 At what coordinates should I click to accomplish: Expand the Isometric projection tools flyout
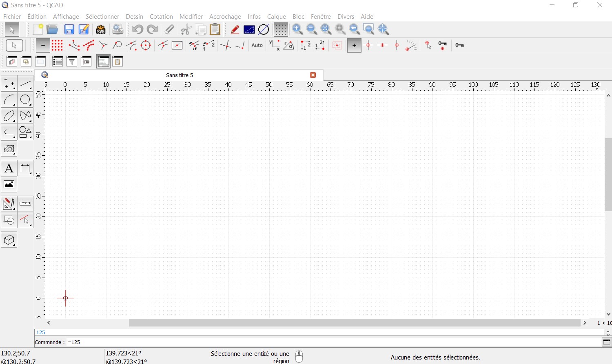pos(9,240)
